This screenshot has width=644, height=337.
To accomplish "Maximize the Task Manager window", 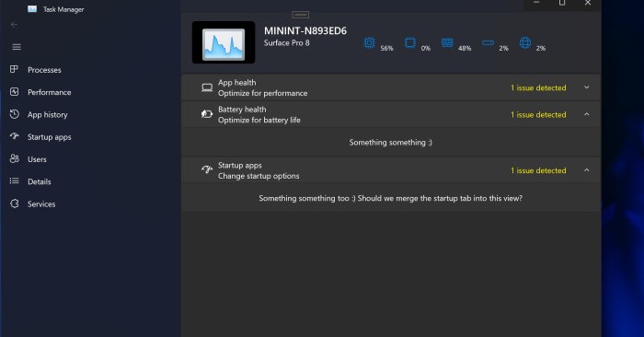I will 562,4.
